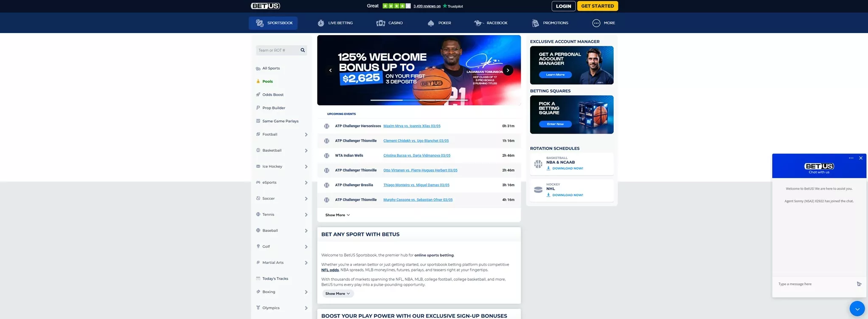
Task: Focus the chat message input field
Action: 815,284
